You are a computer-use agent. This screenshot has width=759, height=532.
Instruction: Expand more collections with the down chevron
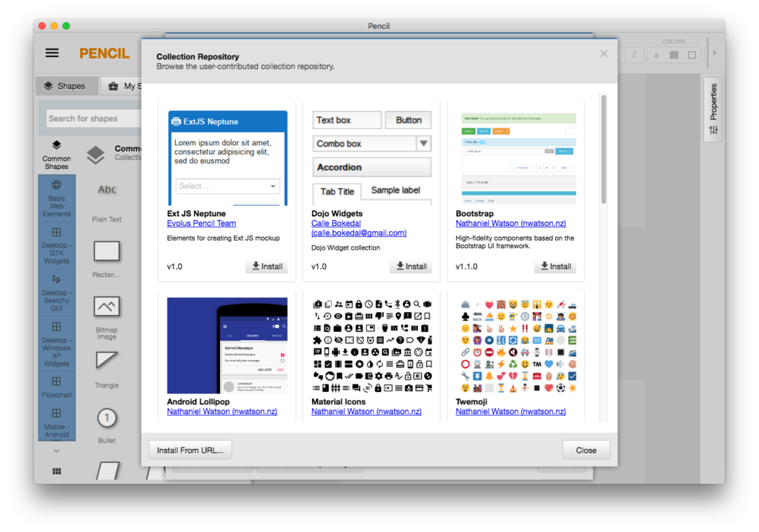(56, 450)
